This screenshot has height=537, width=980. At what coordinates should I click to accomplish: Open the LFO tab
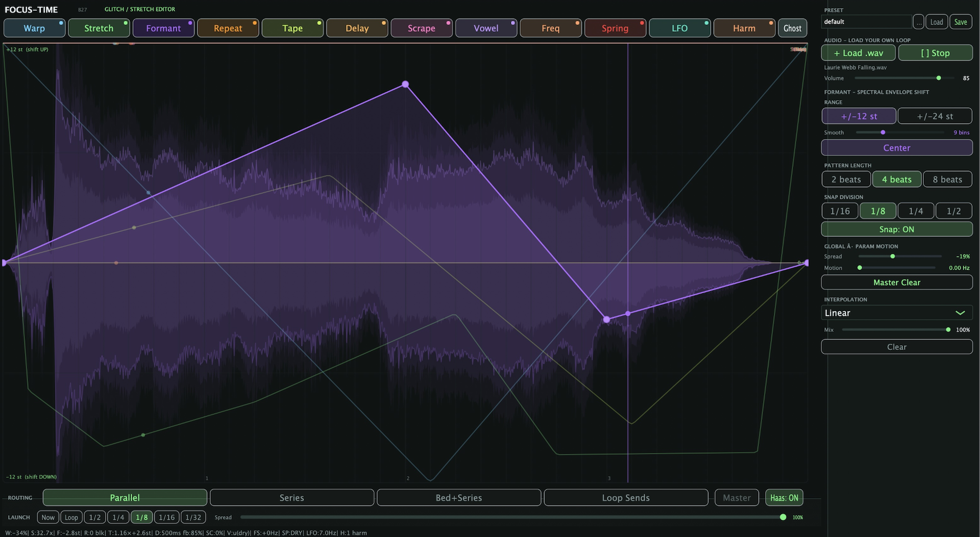[x=680, y=28]
